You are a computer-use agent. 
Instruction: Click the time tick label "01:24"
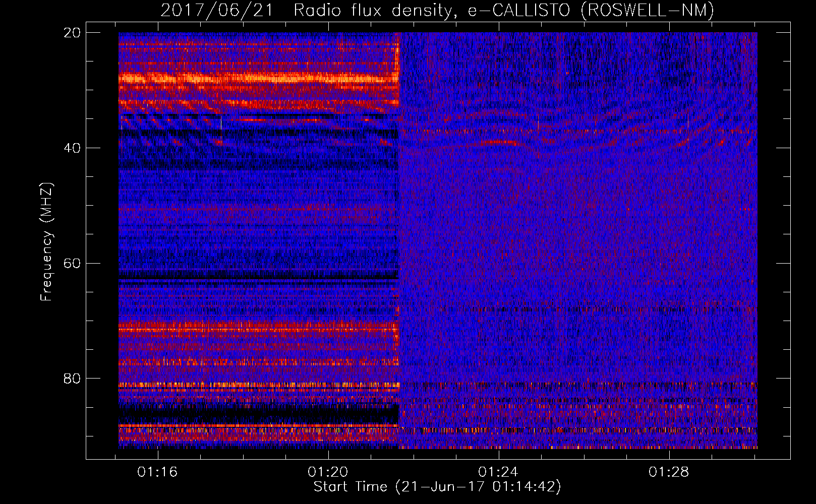(x=498, y=472)
